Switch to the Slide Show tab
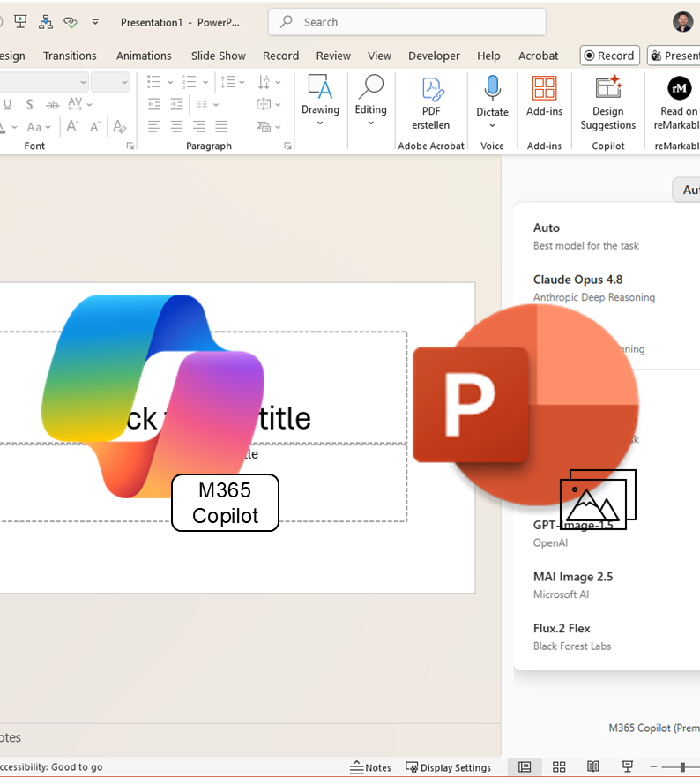Viewport: 700px width, 777px height. pos(219,56)
